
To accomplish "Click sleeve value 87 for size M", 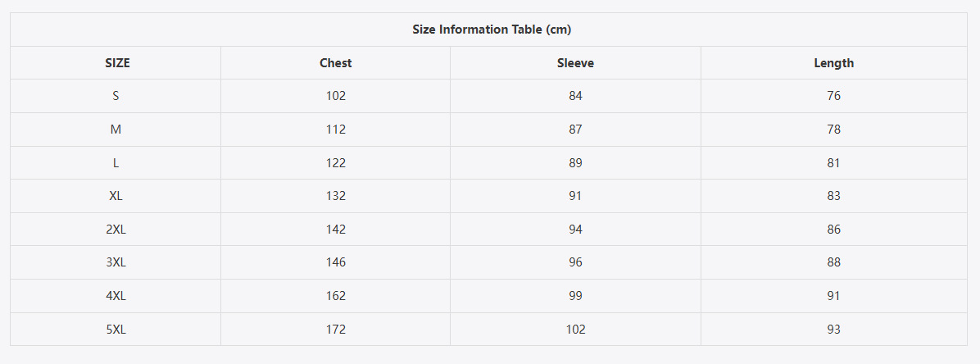I will click(x=575, y=130).
